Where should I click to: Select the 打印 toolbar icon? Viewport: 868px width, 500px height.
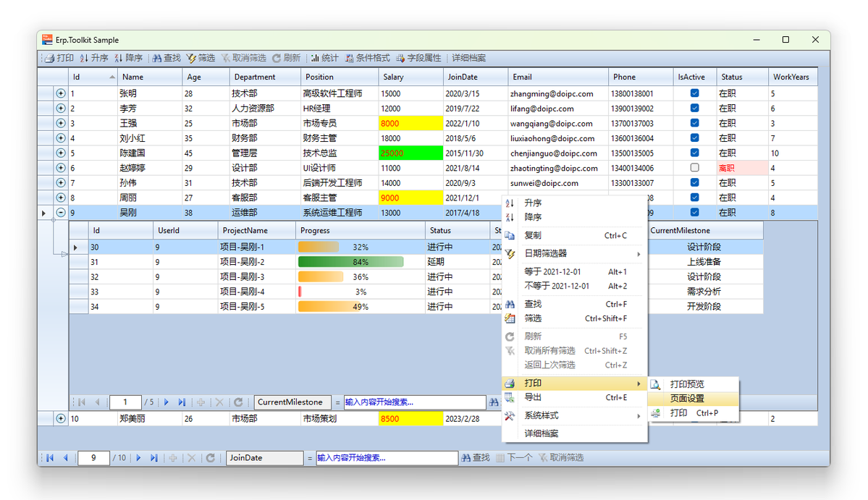(58, 59)
